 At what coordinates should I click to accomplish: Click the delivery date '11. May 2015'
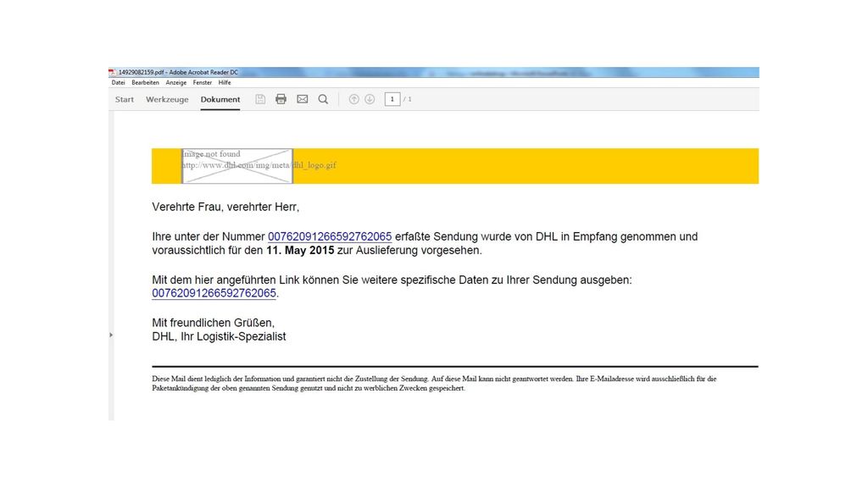tap(300, 250)
